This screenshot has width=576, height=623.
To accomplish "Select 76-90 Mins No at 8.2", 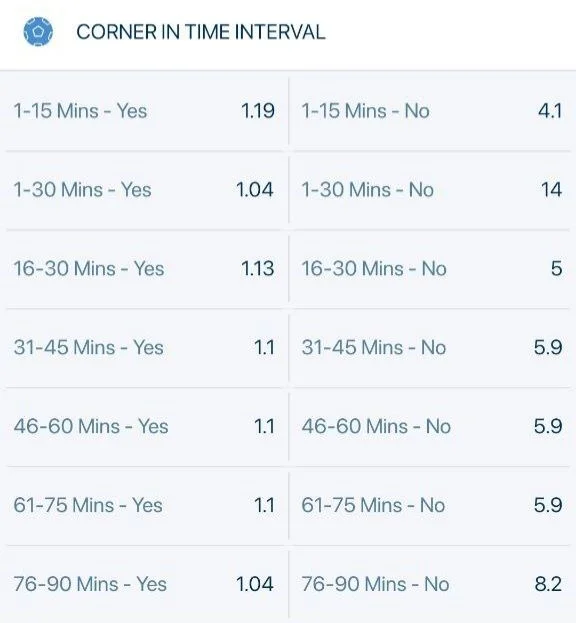I will pos(432,584).
